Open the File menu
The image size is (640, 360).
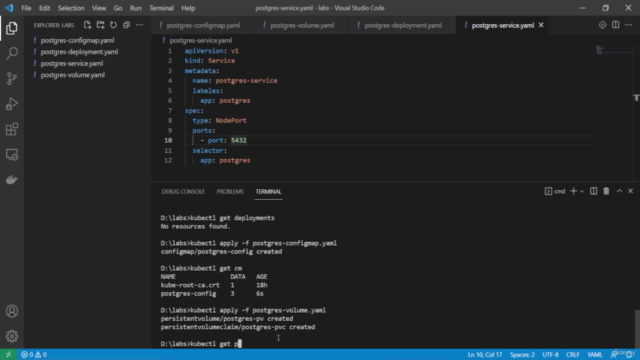(26, 8)
